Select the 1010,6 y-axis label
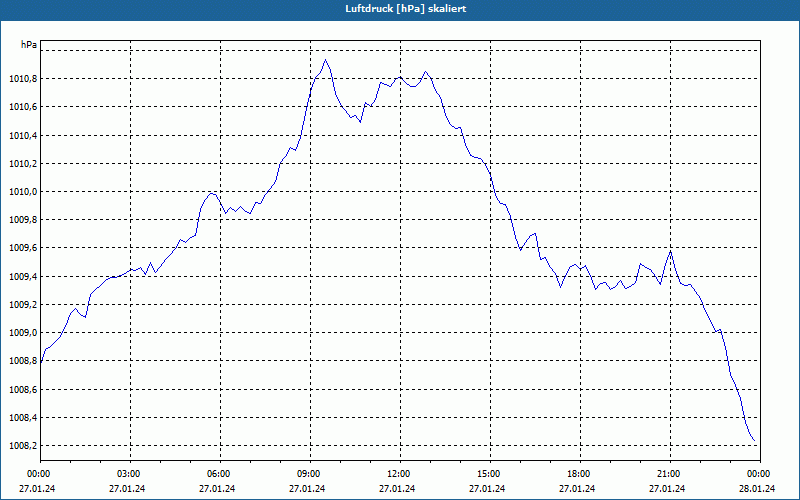The height and width of the screenshot is (500, 800). 22,107
